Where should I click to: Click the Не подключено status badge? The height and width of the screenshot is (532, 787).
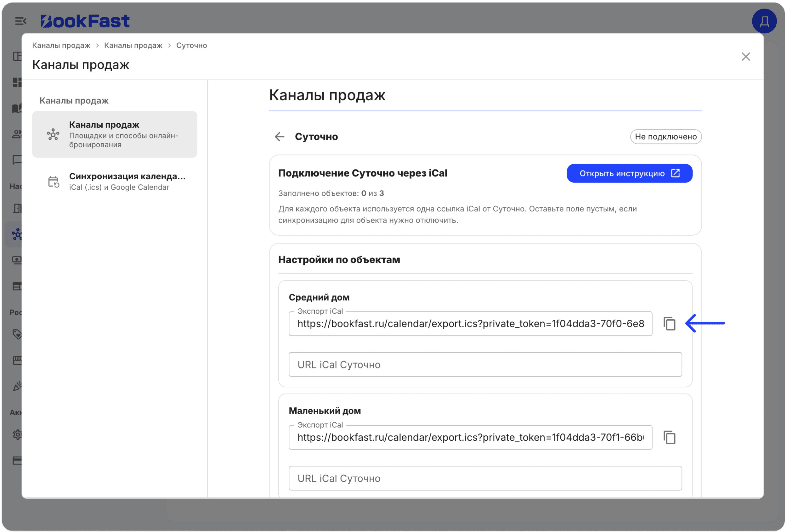point(665,137)
